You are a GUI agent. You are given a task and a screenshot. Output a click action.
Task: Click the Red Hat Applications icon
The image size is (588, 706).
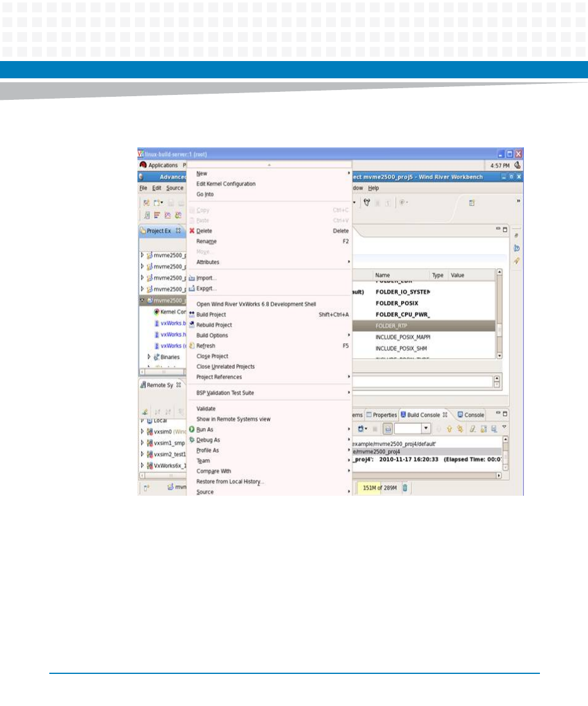(143, 165)
